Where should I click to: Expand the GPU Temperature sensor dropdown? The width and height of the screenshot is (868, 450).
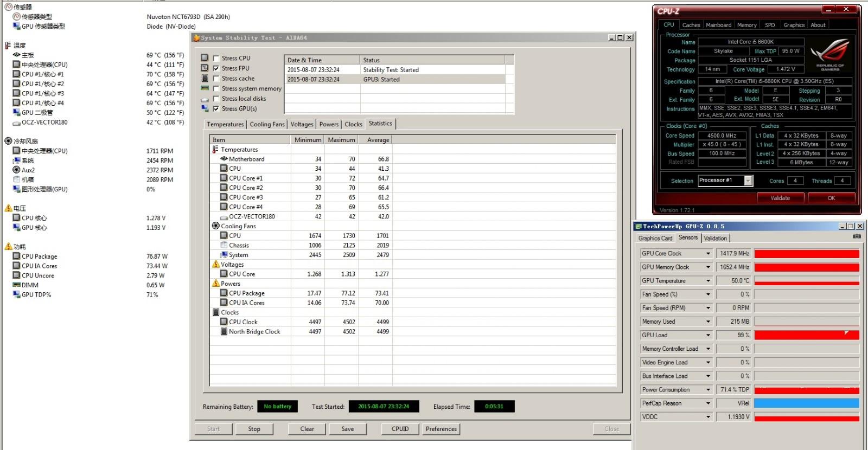pyautogui.click(x=708, y=281)
